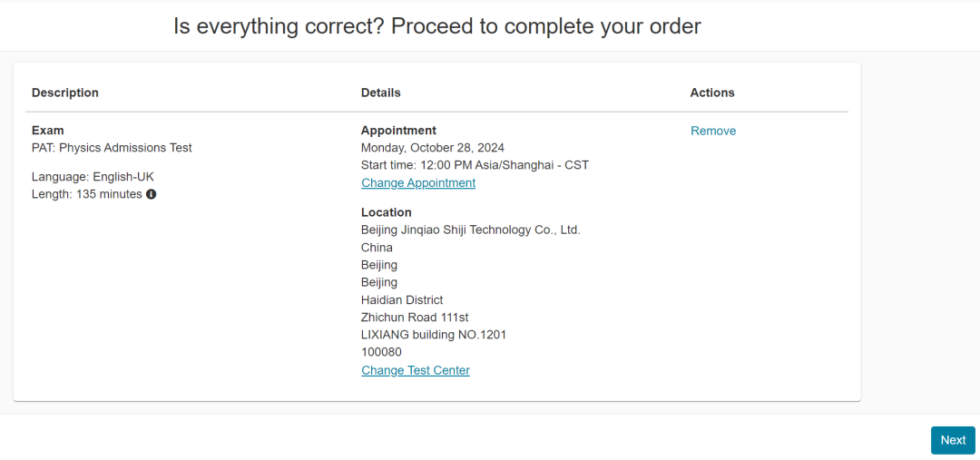980x460 pixels.
Task: Remove the exam from the order
Action: [x=713, y=131]
